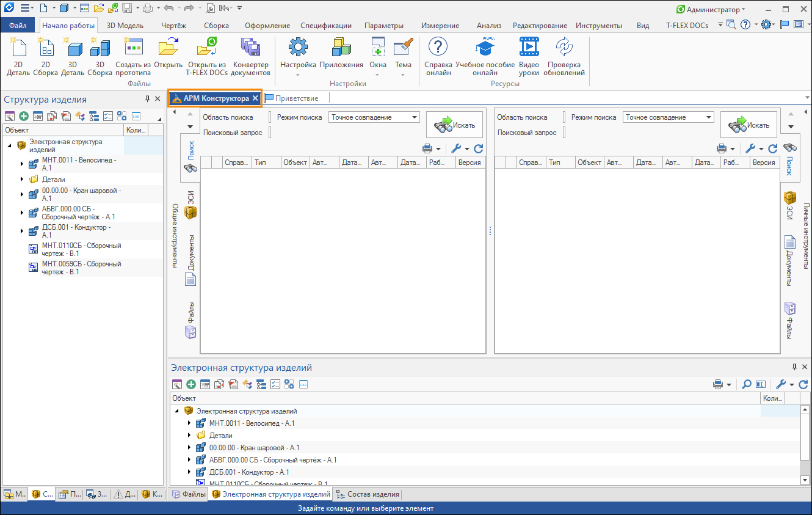The width and height of the screenshot is (812, 515).
Task: Open left Режим поиска combo box
Action: 374,117
